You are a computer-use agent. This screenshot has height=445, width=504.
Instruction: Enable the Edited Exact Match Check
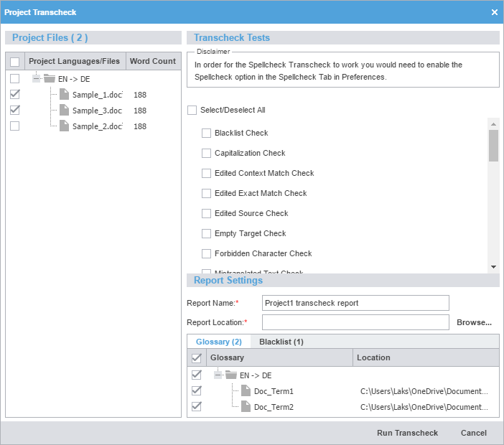point(206,193)
